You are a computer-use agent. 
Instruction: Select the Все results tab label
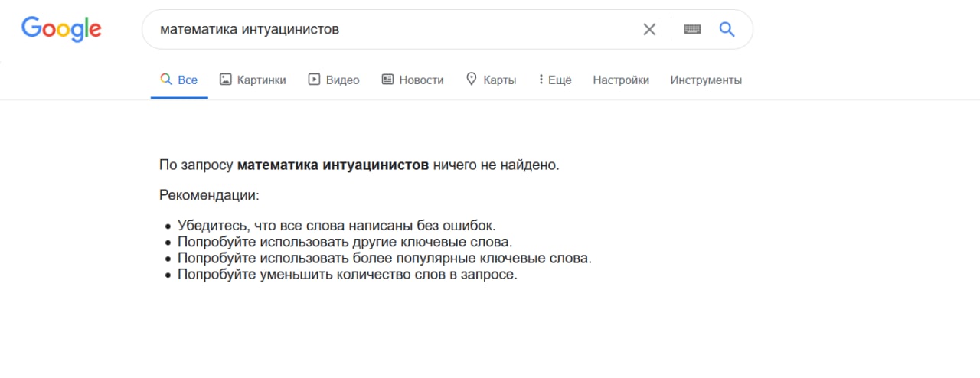click(188, 80)
